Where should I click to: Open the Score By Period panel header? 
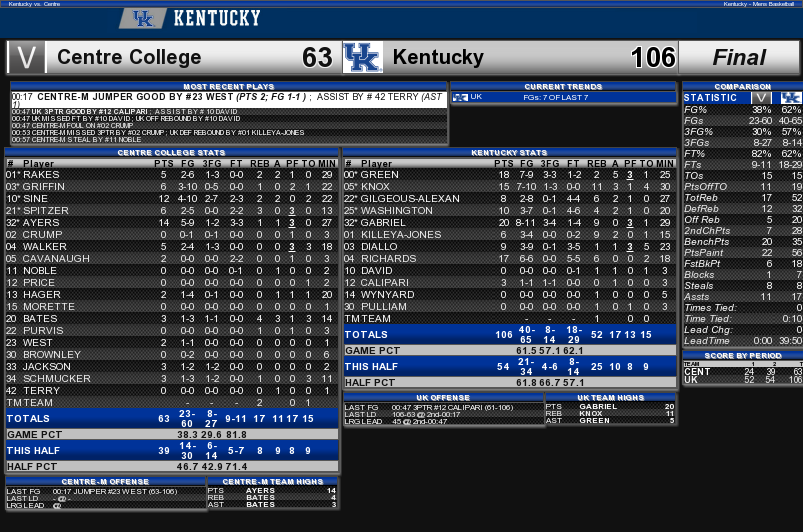pyautogui.click(x=743, y=355)
